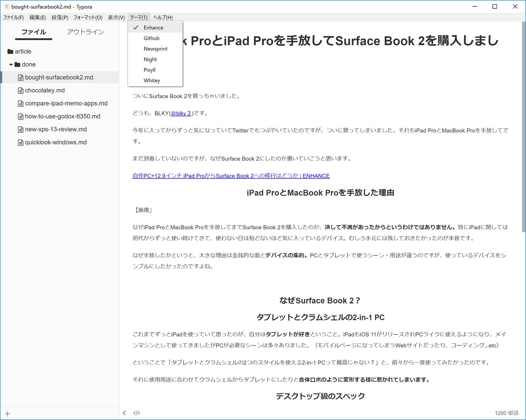Click the plus icon to add new file

pyautogui.click(x=7, y=414)
